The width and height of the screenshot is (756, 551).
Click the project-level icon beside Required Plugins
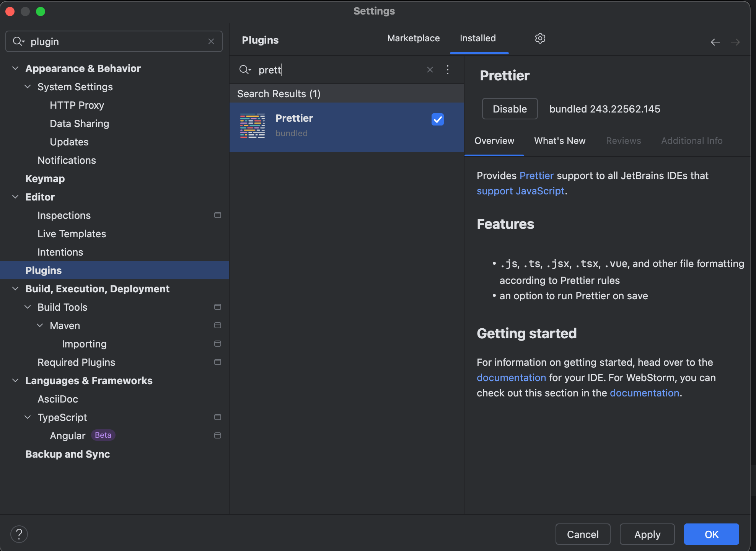pos(218,362)
